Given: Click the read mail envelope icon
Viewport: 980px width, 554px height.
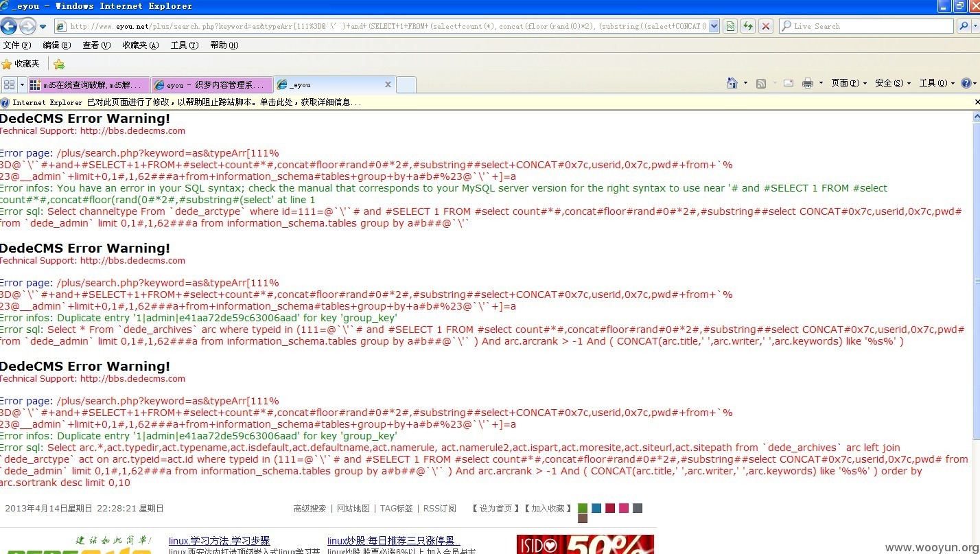Looking at the screenshot, I should (x=789, y=83).
